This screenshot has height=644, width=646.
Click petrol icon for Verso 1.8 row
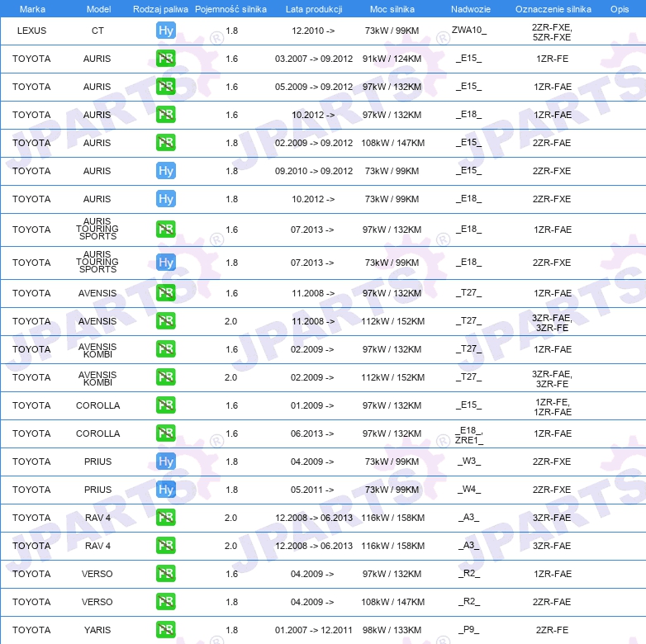pos(166,602)
